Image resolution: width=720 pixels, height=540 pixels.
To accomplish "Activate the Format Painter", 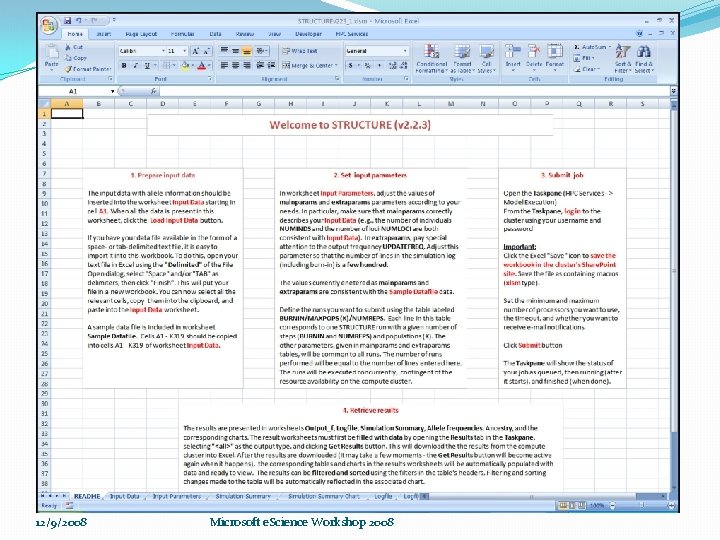I will coord(87,69).
